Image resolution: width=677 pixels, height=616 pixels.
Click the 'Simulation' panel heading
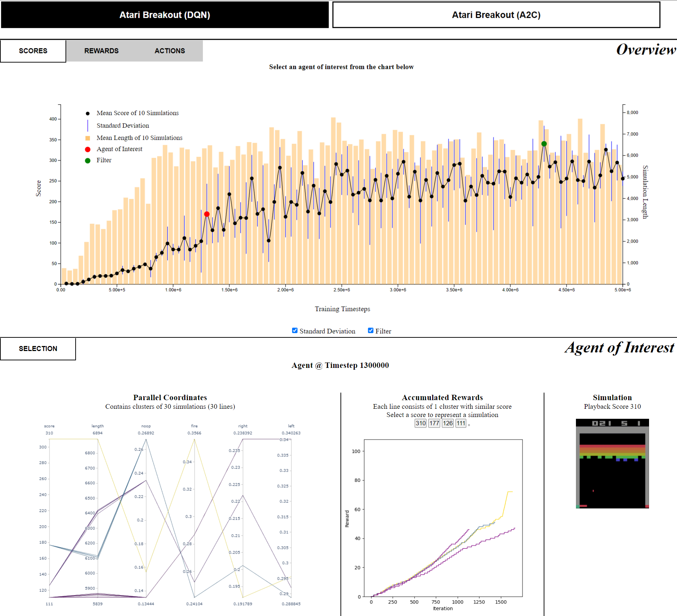(612, 397)
